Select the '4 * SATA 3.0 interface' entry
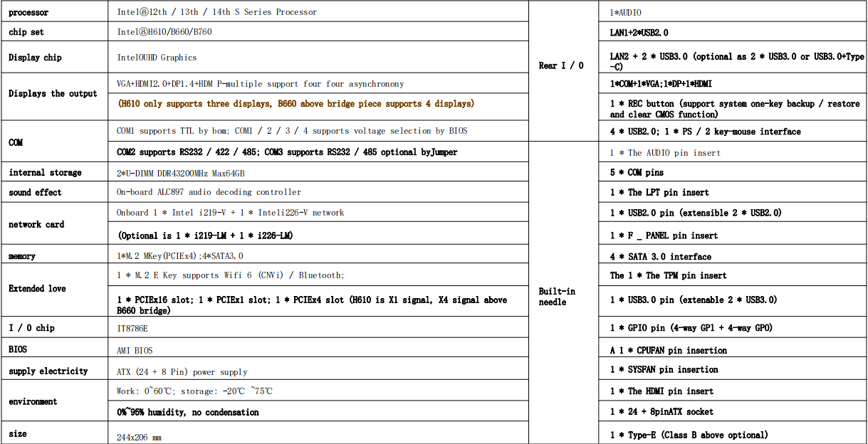The width and height of the screenshot is (868, 444). pyautogui.click(x=661, y=256)
